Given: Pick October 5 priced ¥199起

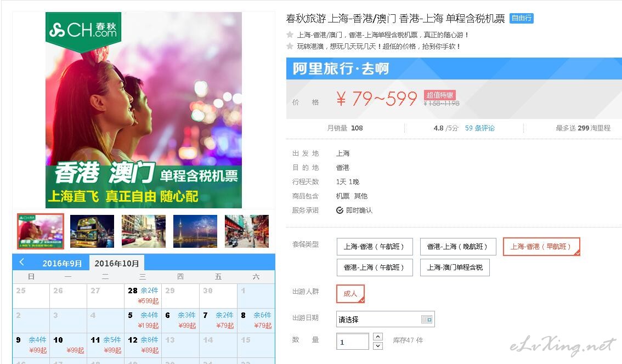Looking at the screenshot, I should (x=143, y=320).
